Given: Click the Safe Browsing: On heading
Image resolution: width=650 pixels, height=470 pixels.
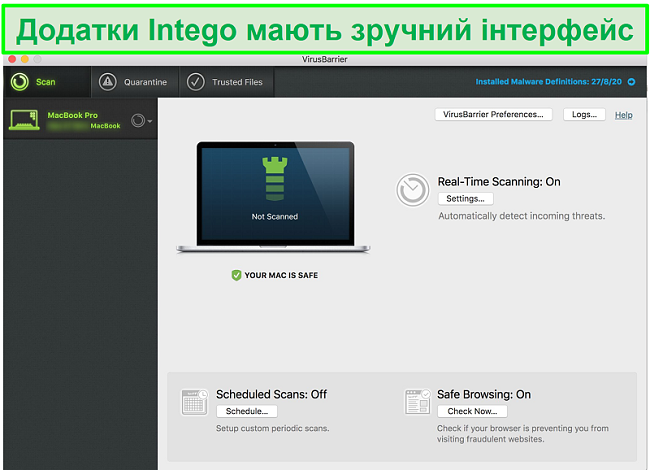Looking at the screenshot, I should (x=484, y=394).
